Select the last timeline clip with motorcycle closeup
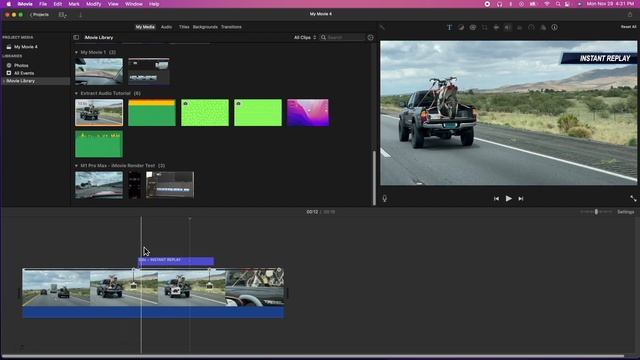Image resolution: width=640 pixels, height=360 pixels. pyautogui.click(x=255, y=287)
